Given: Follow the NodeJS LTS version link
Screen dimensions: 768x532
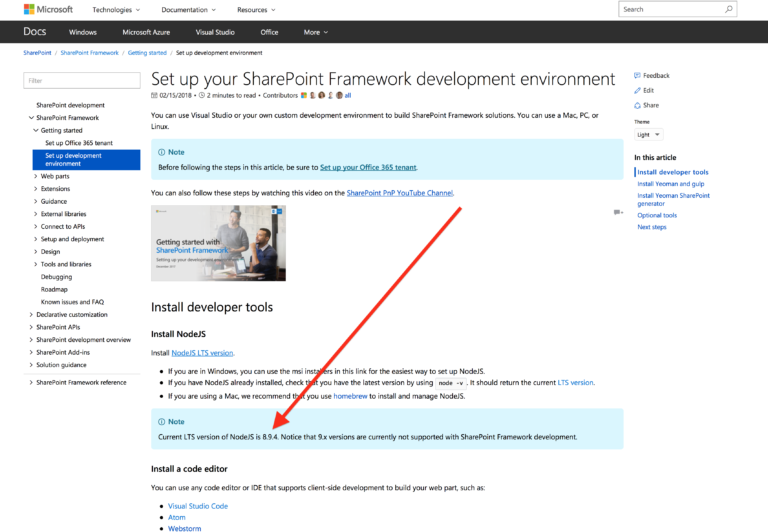Looking at the screenshot, I should [202, 353].
